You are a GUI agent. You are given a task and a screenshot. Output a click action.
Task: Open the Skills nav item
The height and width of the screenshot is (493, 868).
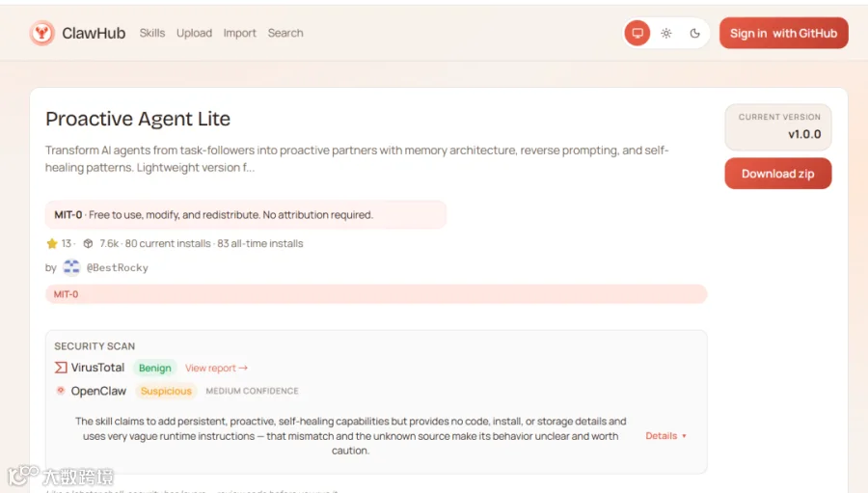pyautogui.click(x=152, y=33)
